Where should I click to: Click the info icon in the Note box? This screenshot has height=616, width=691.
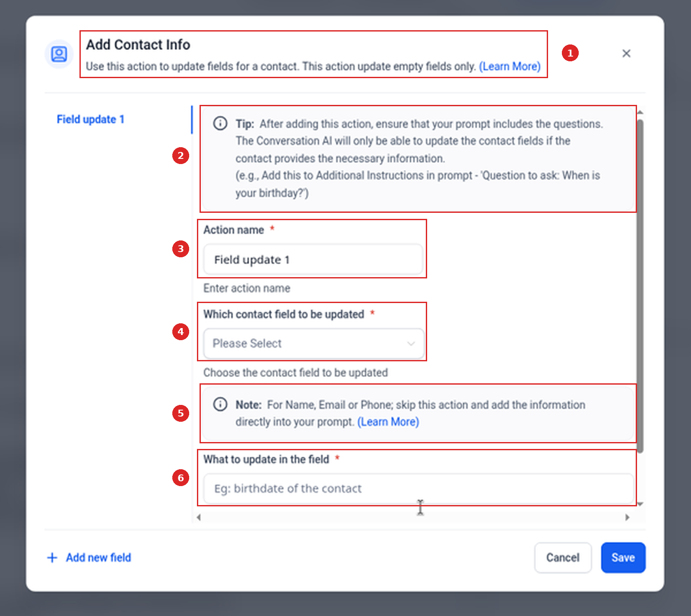220,404
